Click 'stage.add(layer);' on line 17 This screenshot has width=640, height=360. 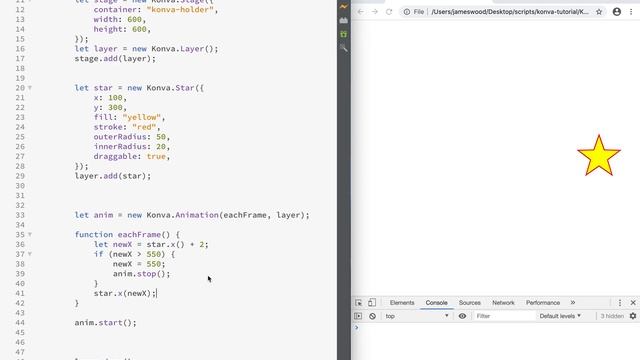(x=115, y=58)
